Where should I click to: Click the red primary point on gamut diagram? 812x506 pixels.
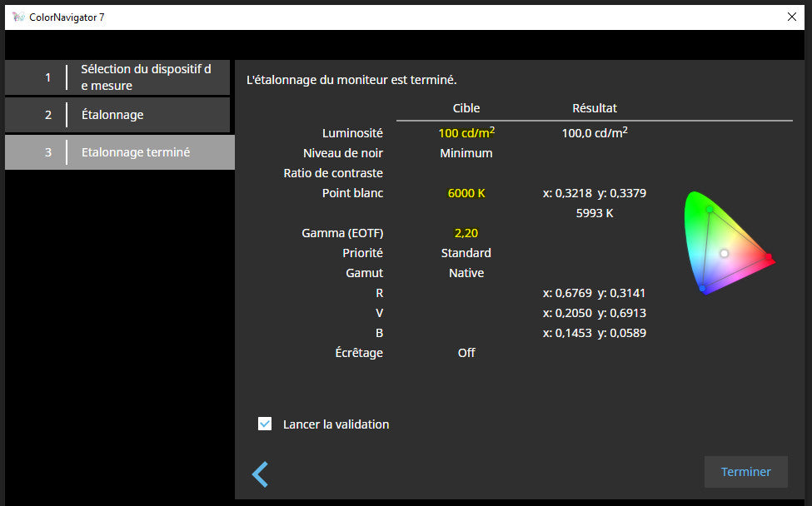pyautogui.click(x=768, y=258)
